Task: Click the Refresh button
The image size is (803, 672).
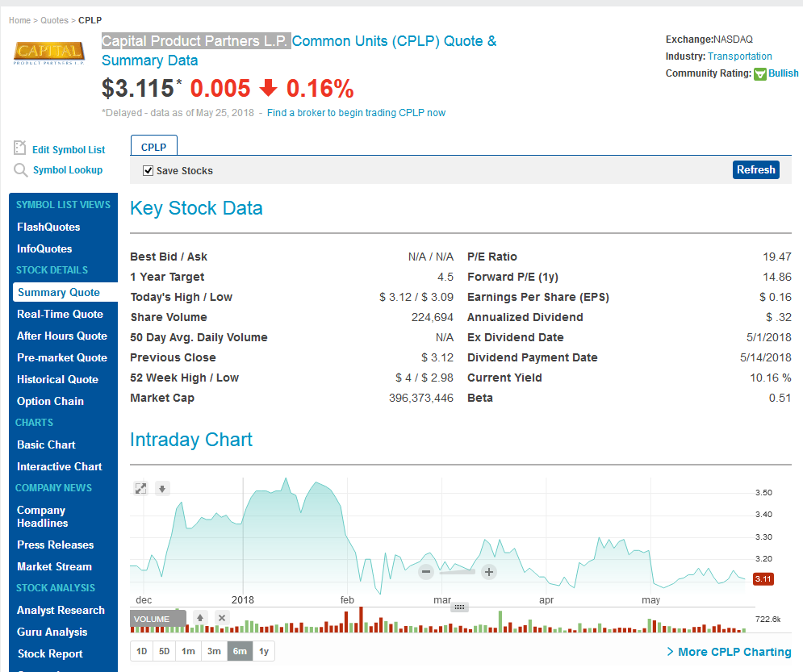Action: click(x=756, y=169)
